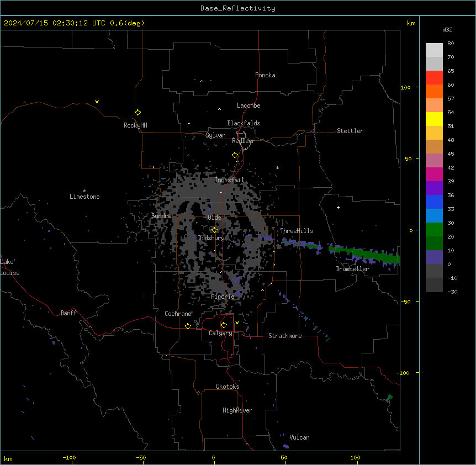The height and width of the screenshot is (465, 476).
Task: Click the yellow 51-54 dBZ legend swatch
Action: [x=434, y=119]
